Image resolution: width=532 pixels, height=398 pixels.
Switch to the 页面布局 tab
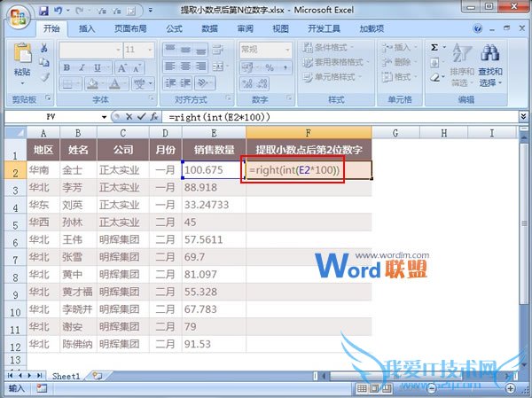(130, 29)
